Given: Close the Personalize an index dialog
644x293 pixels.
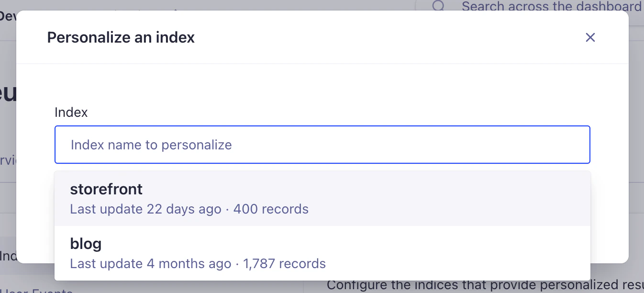Looking at the screenshot, I should click(590, 37).
